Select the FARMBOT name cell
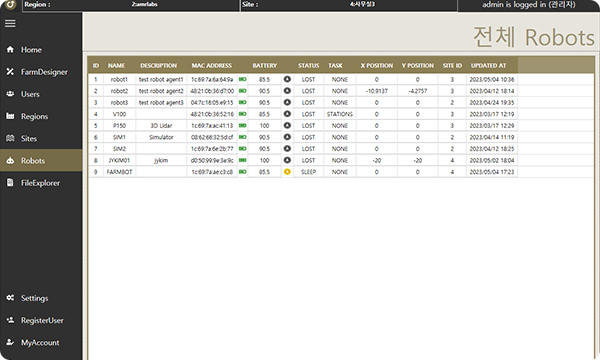 point(119,172)
